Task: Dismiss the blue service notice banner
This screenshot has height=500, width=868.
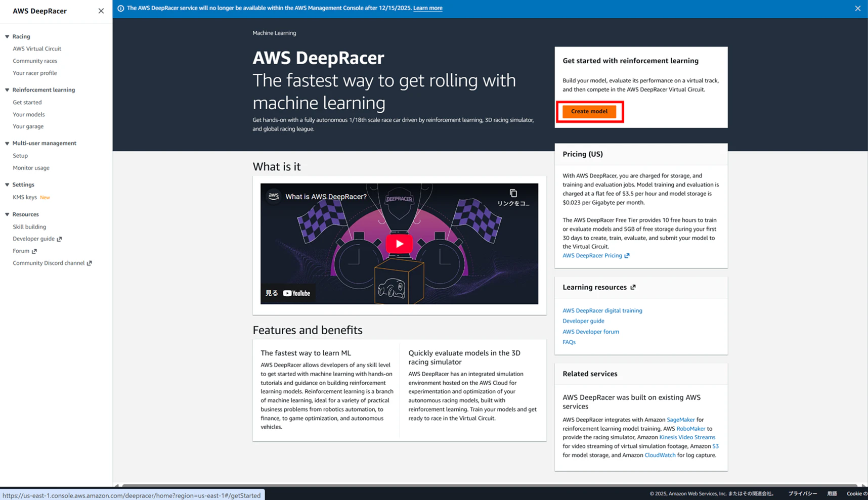Action: [857, 8]
